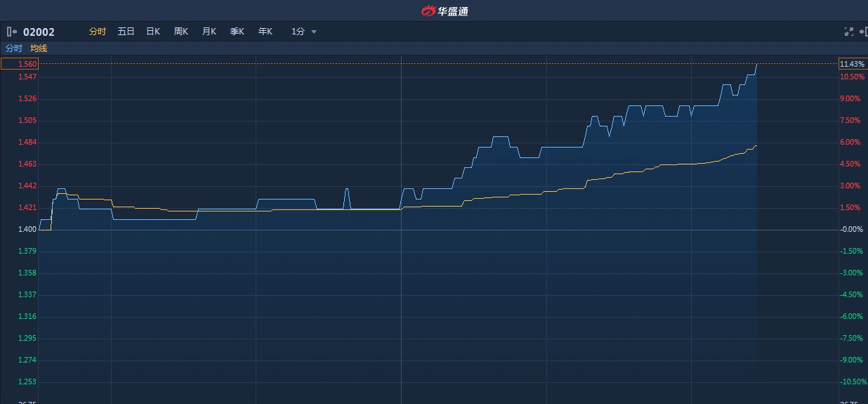Click price axis label 1.421
This screenshot has width=868, height=404.
pos(27,207)
